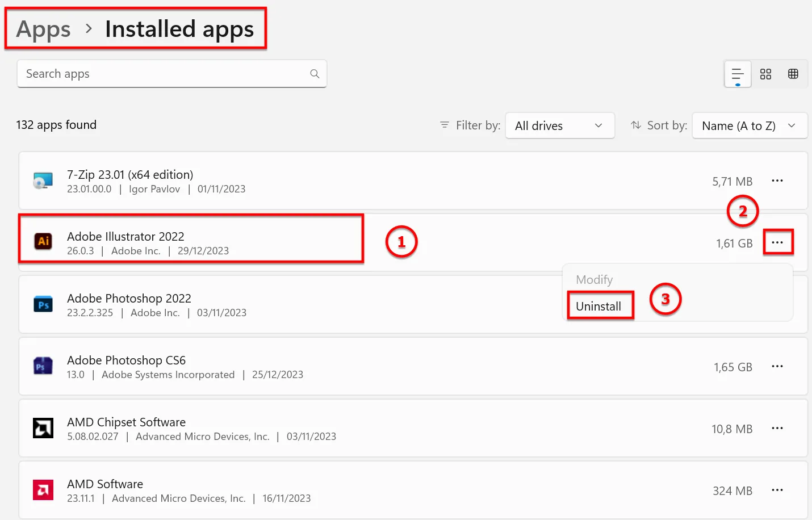Click the red AMD Software icon
The height and width of the screenshot is (520, 812).
point(43,490)
